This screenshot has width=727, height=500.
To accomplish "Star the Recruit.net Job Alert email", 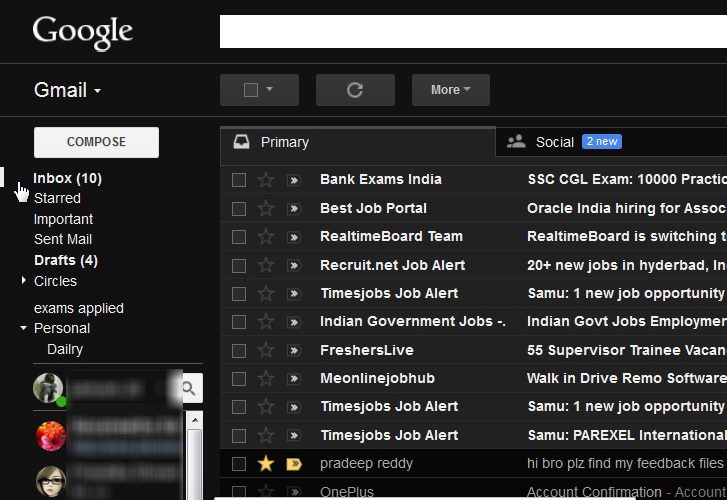I will tap(266, 265).
